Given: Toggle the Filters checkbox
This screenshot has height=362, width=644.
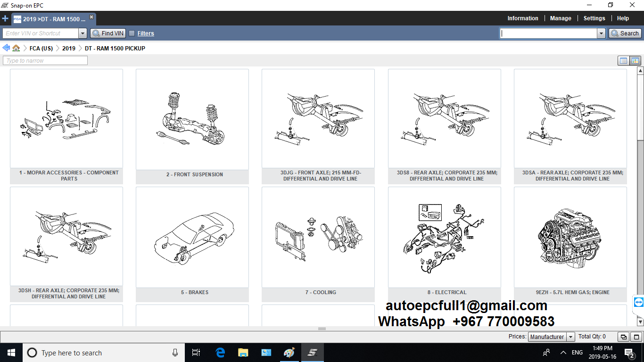Looking at the screenshot, I should 132,33.
